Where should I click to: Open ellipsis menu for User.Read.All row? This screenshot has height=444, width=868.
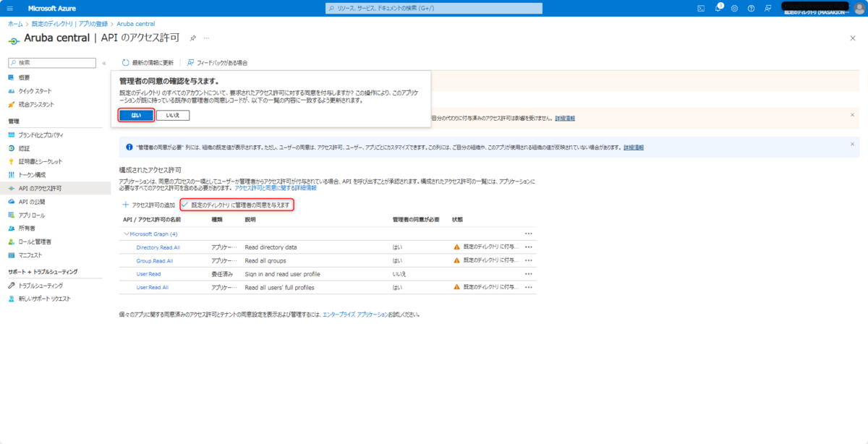click(529, 287)
